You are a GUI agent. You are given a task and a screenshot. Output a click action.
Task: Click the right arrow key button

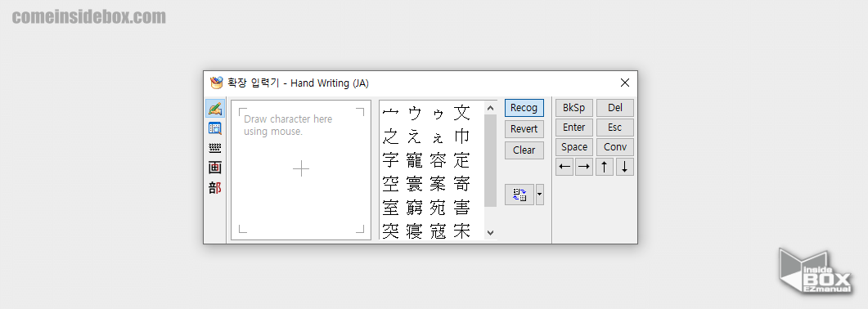584,167
